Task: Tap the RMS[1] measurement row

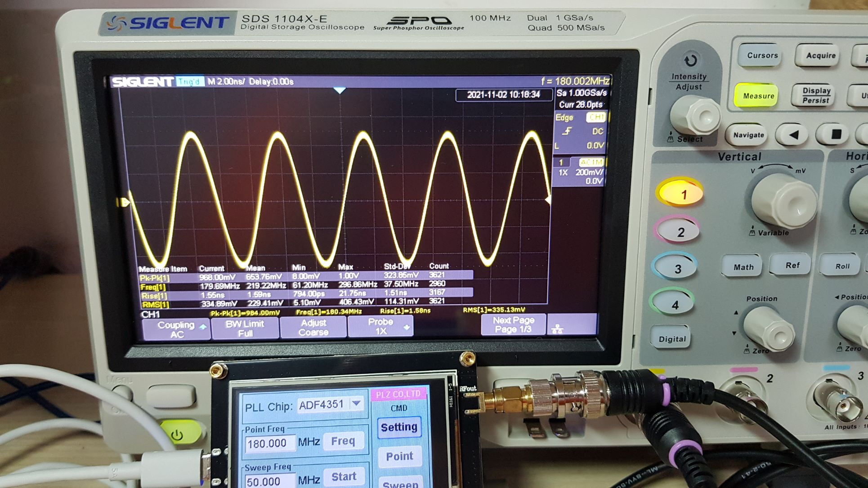Action: pyautogui.click(x=306, y=302)
